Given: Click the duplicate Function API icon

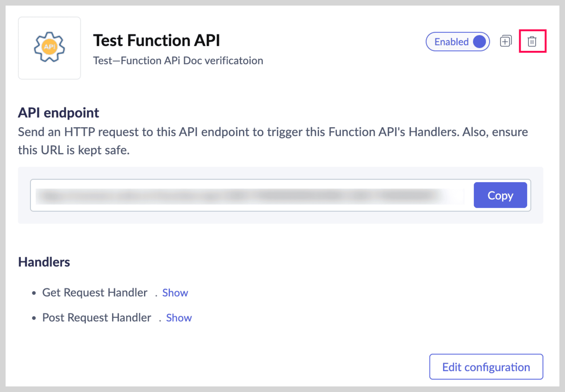Looking at the screenshot, I should [x=506, y=41].
